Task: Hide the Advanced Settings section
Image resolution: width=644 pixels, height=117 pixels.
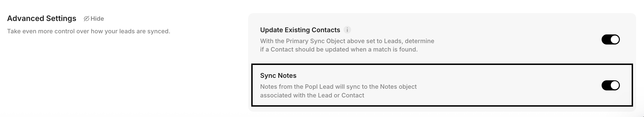Action: pos(97,19)
